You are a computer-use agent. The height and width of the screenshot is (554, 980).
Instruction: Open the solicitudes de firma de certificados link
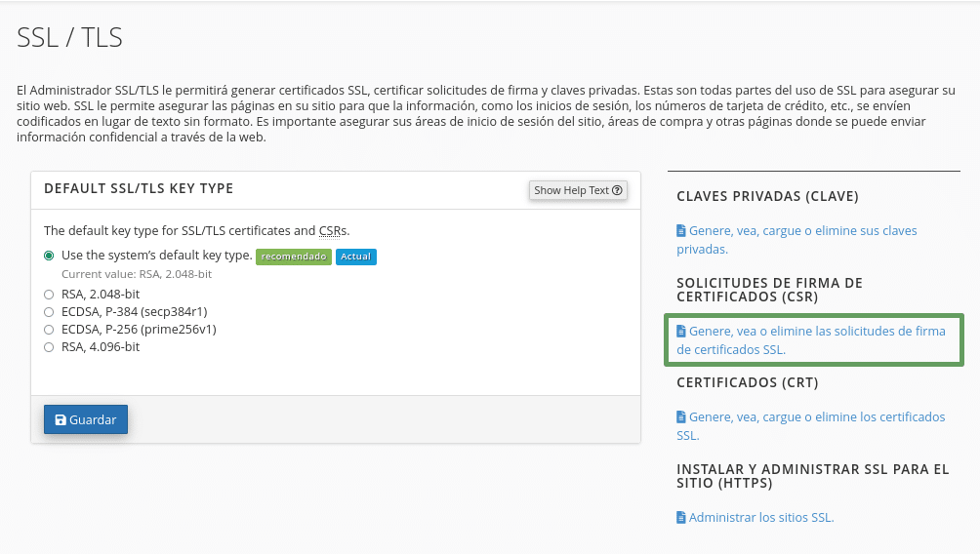[811, 340]
